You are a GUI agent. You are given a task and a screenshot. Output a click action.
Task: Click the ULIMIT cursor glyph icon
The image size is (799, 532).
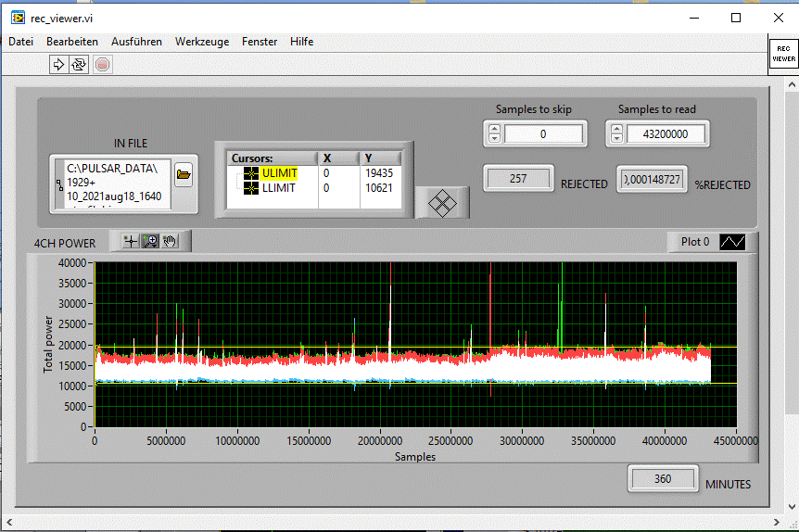click(x=250, y=173)
